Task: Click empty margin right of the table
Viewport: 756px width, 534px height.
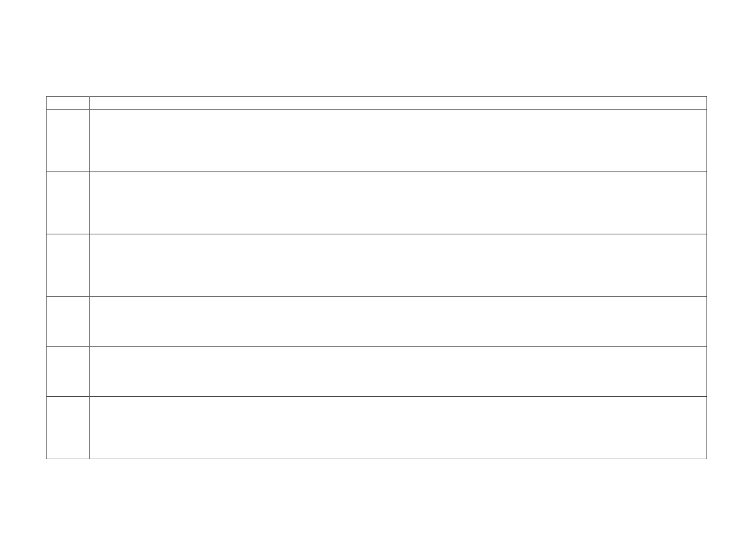Action: click(x=731, y=277)
